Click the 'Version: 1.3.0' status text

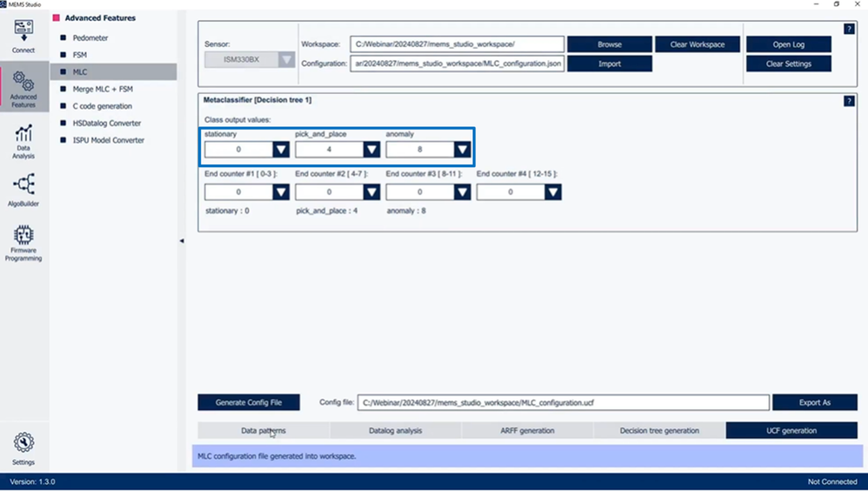tap(32, 481)
